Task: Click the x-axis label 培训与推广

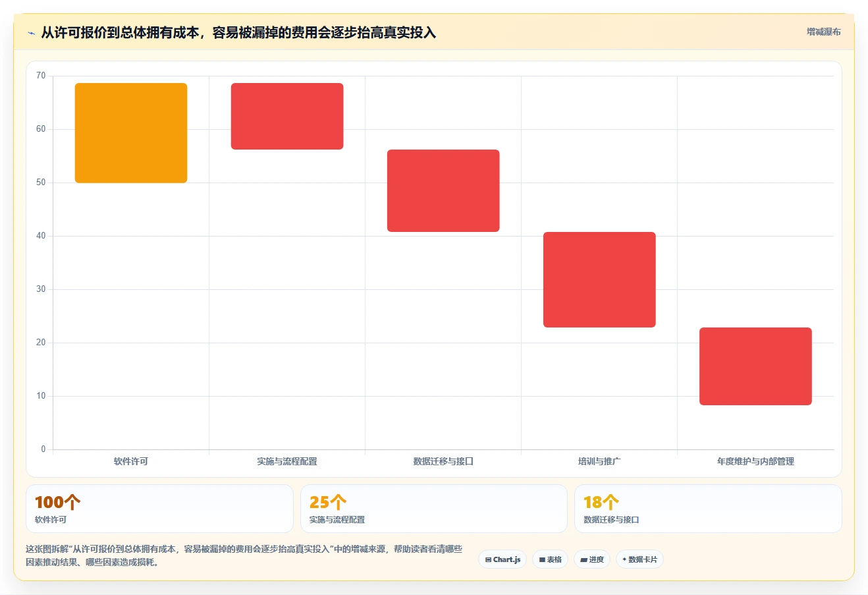Action: click(599, 461)
